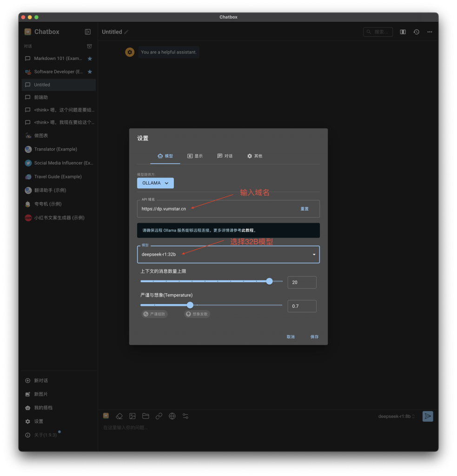Click the 'You are a helpful assistant.' system message
The height and width of the screenshot is (476, 457).
tap(169, 52)
